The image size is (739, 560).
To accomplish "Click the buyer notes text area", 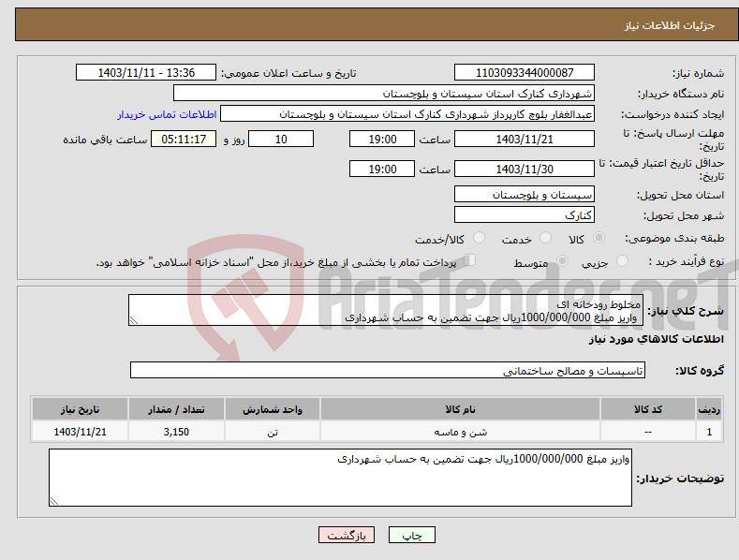I will click(340, 478).
